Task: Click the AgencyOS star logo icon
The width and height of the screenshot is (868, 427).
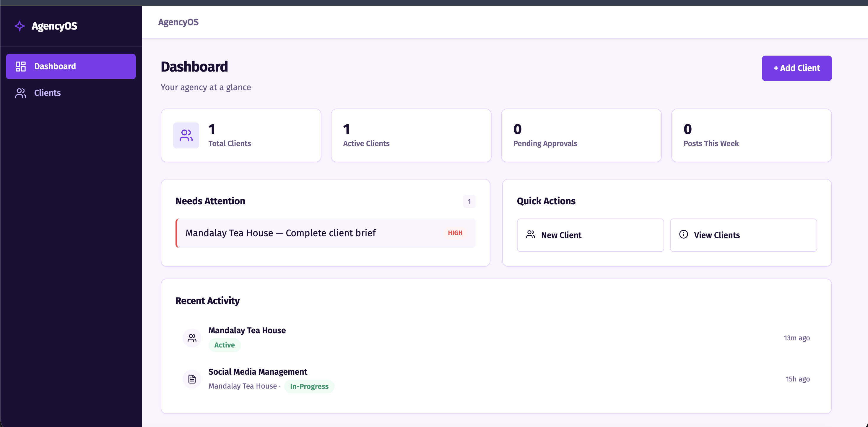Action: [x=20, y=26]
